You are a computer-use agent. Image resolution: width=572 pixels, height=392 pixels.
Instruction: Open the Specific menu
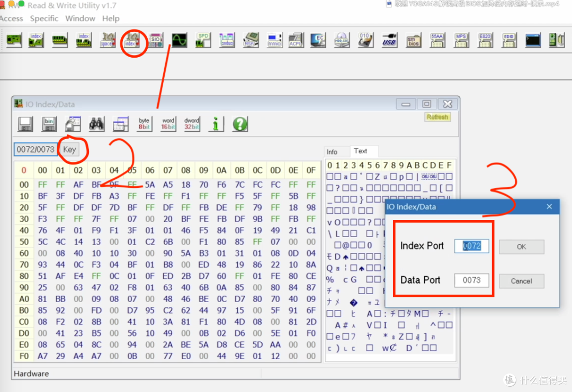[x=44, y=18]
